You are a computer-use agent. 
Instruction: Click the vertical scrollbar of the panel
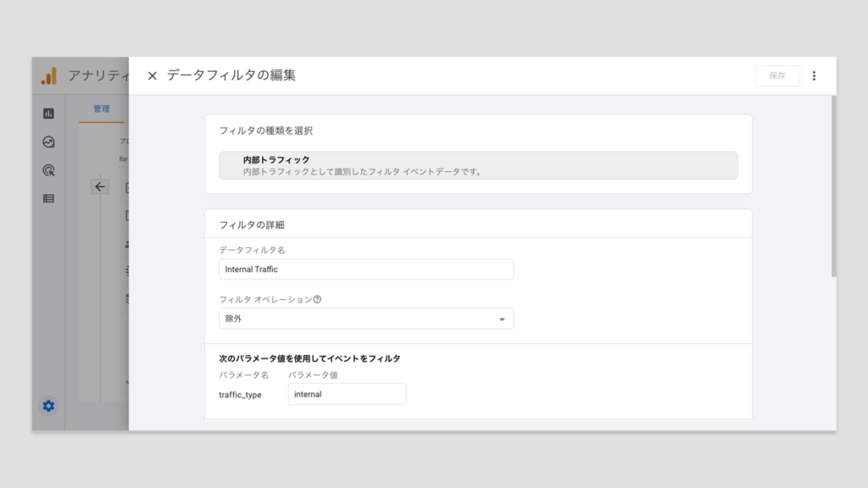tap(833, 186)
